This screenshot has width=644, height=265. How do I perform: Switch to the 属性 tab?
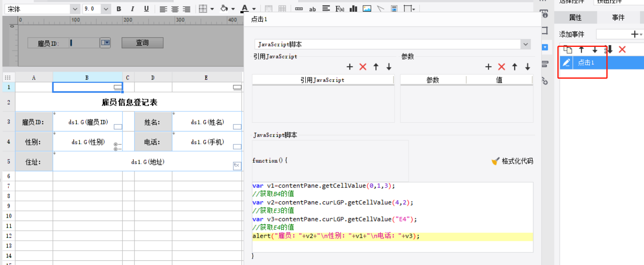pos(575,18)
